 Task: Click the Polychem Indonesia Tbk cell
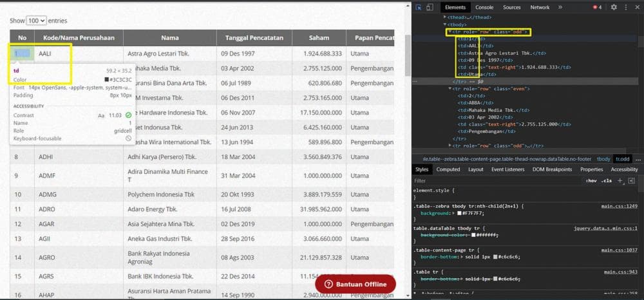(169, 194)
